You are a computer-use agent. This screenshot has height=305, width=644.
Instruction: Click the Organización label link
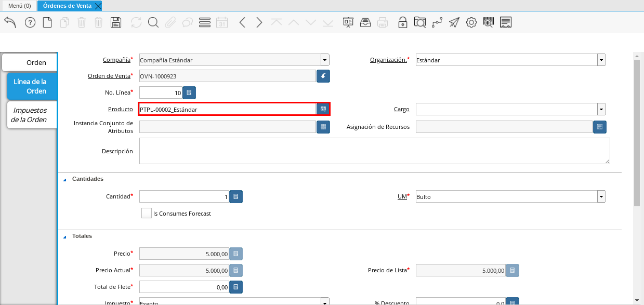point(388,60)
